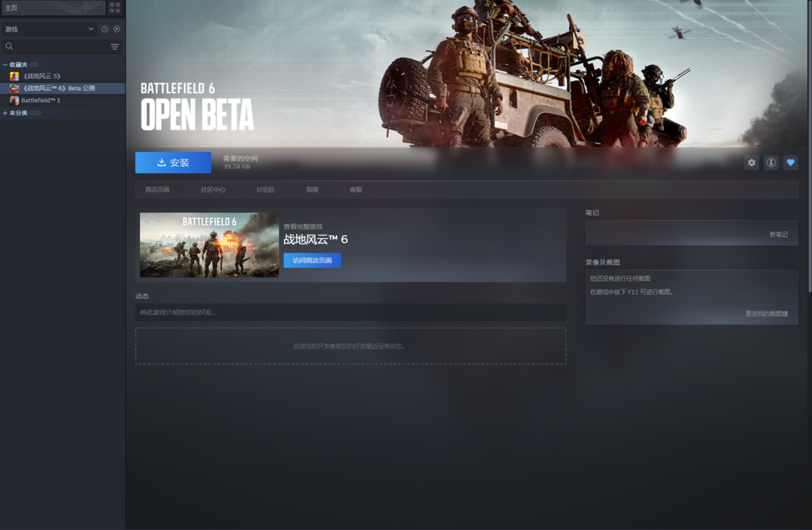
Task: Click the 访问商店页面 button
Action: [312, 260]
